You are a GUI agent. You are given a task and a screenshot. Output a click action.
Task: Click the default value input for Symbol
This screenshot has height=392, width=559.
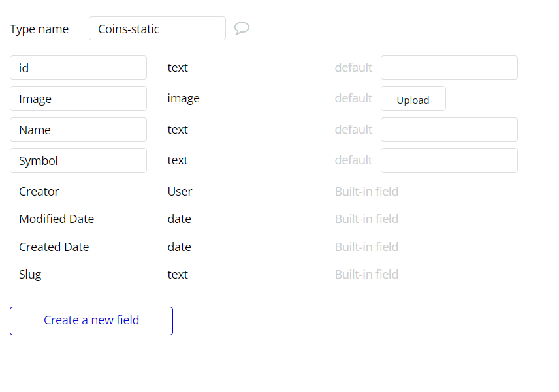449,160
